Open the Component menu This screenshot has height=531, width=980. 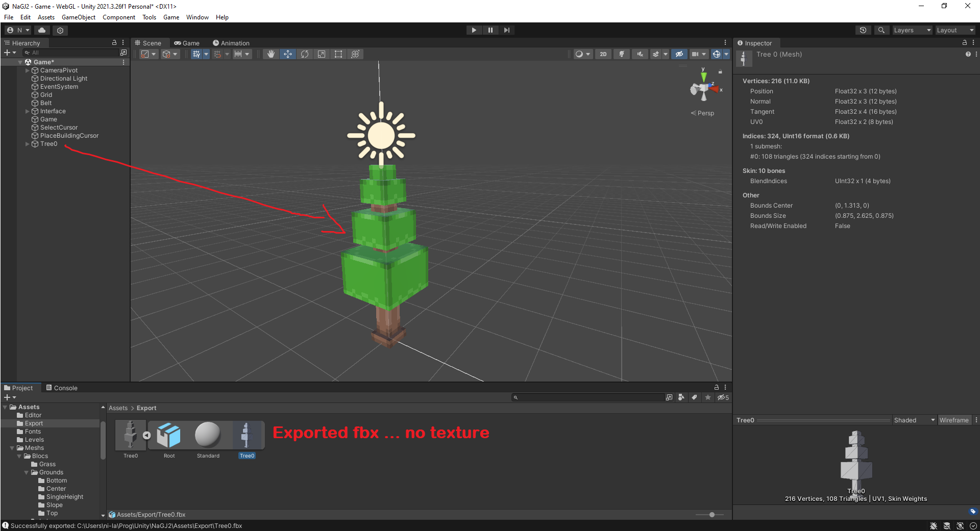point(119,17)
